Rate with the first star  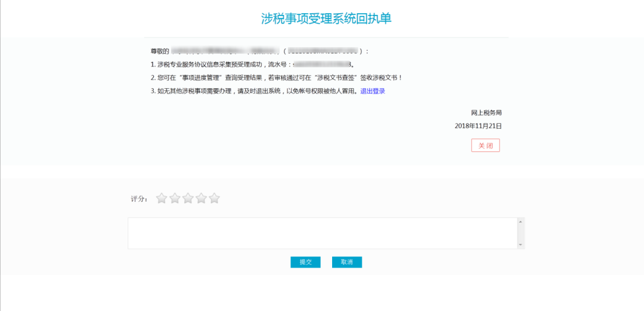162,198
